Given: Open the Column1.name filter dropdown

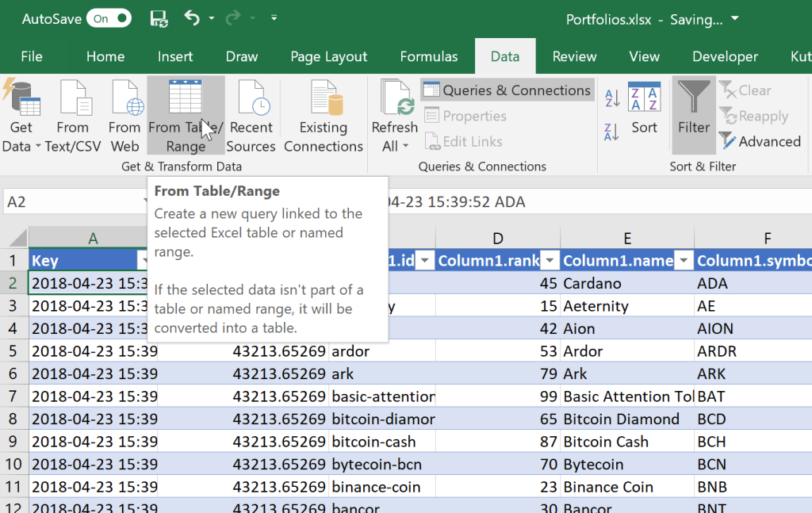Looking at the screenshot, I should coord(684,260).
